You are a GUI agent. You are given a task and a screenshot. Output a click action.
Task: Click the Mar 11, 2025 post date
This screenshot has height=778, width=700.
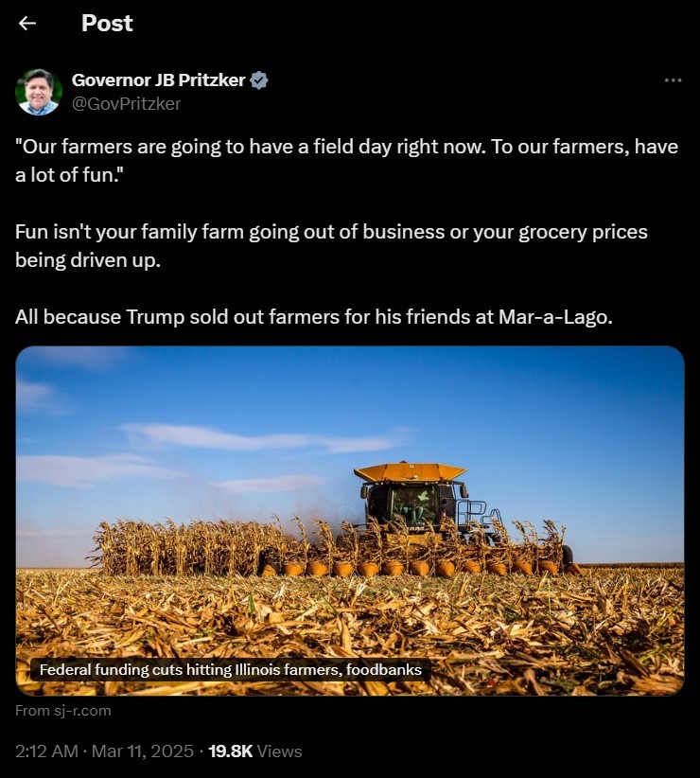point(142,751)
